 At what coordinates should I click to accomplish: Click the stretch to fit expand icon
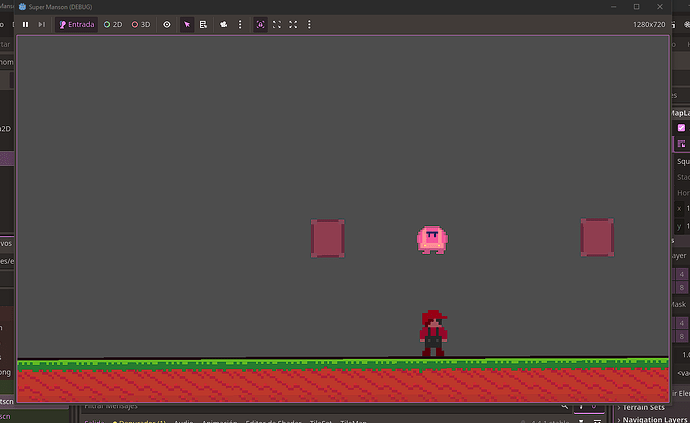pyautogui.click(x=293, y=25)
